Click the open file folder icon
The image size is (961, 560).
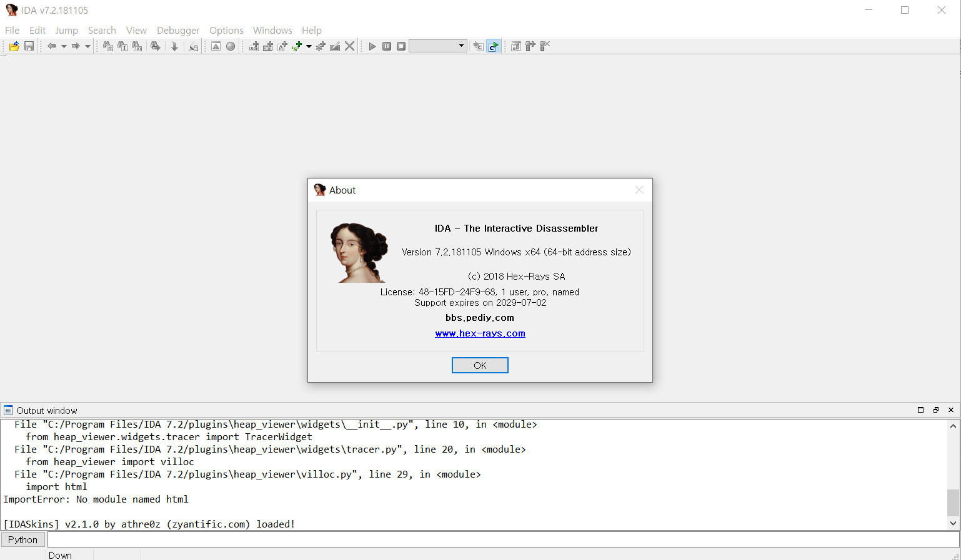click(x=14, y=46)
